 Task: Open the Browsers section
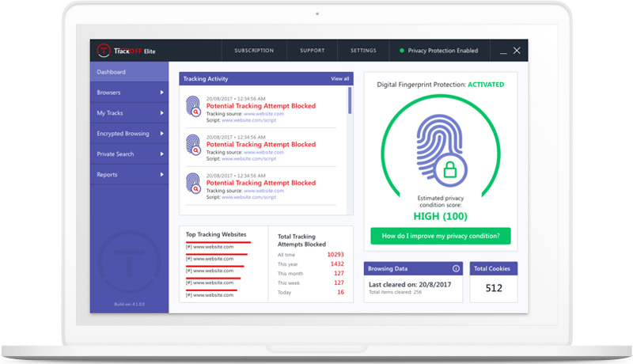(x=130, y=93)
